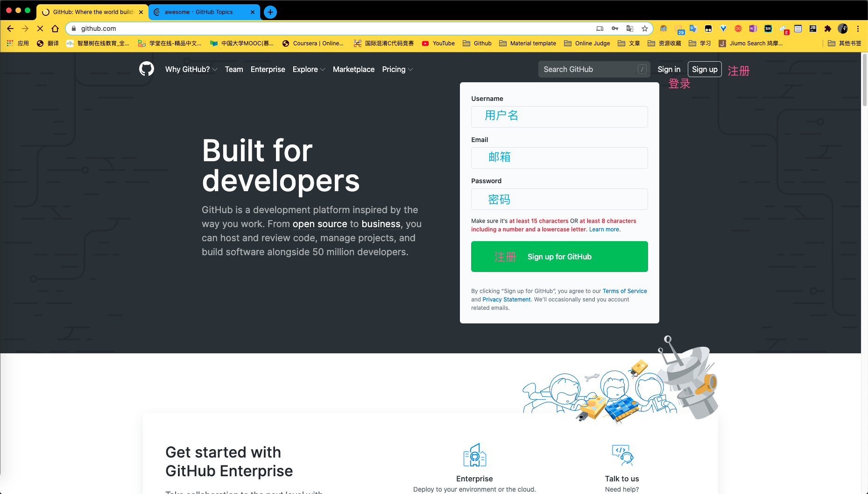
Task: Open the Github bookmarks folder
Action: pos(477,43)
